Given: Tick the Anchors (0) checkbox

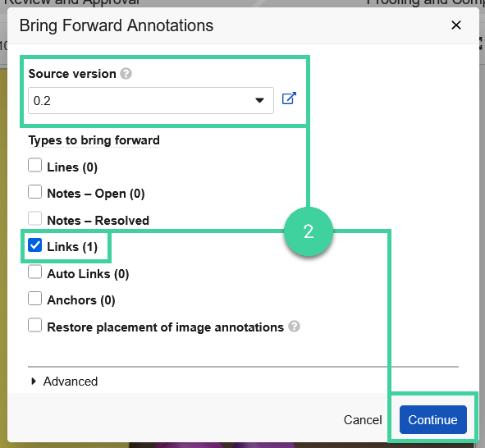Looking at the screenshot, I should [x=34, y=299].
